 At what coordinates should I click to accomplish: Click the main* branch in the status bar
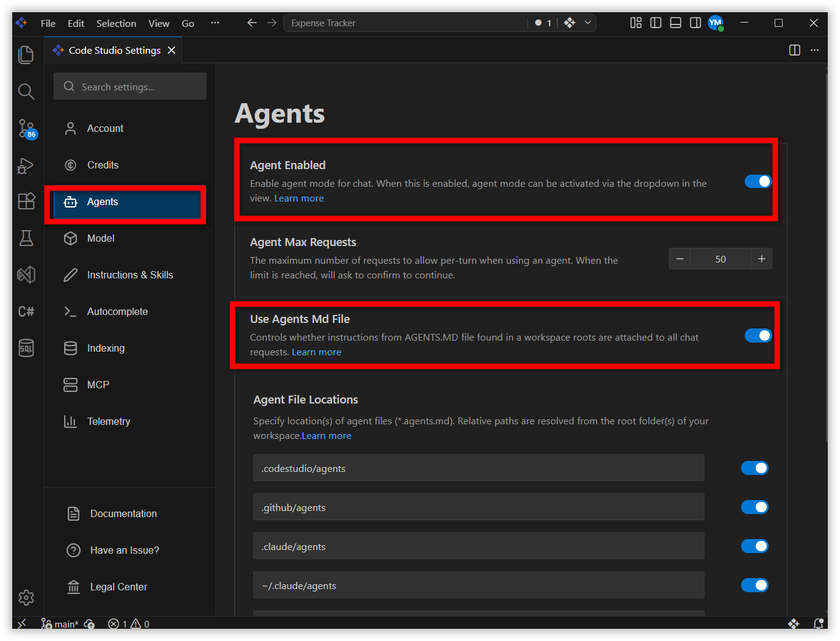60,623
